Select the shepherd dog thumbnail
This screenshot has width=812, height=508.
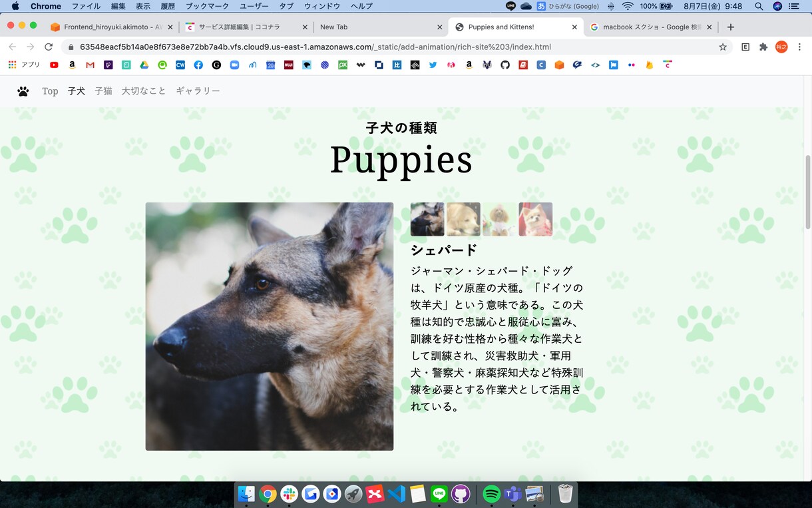427,219
